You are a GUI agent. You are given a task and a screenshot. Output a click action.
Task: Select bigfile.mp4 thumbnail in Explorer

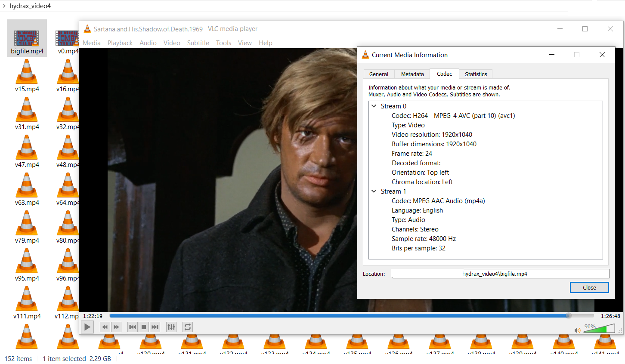[27, 38]
